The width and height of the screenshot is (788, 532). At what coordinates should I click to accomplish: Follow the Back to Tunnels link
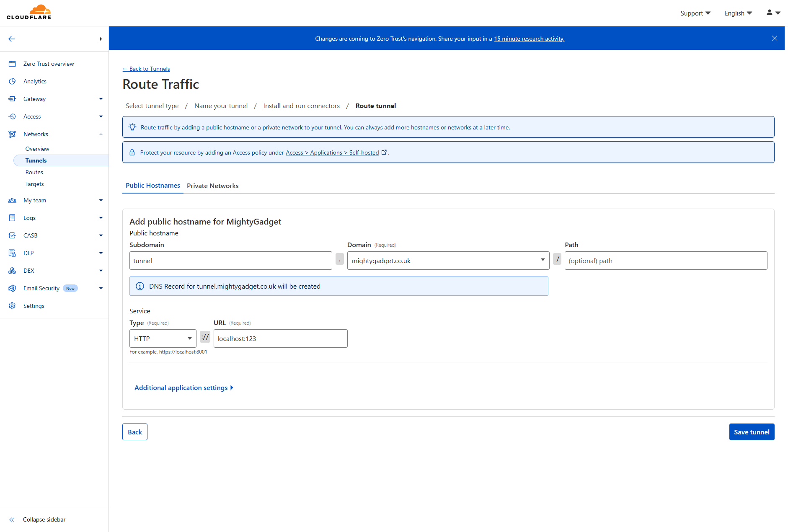146,69
